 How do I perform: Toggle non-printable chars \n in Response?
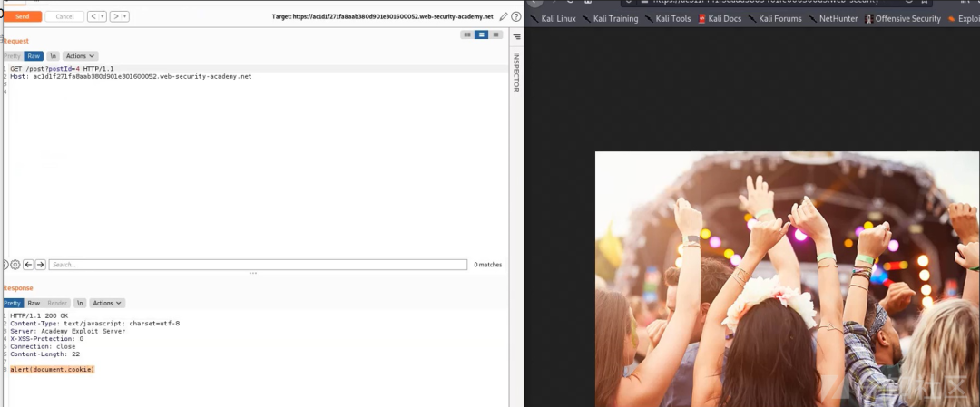tap(79, 304)
